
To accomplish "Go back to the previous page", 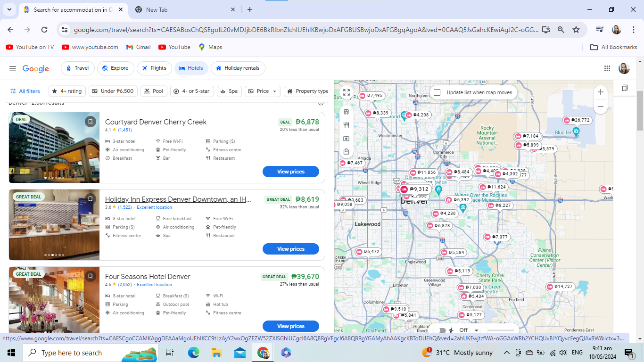I will click(10, 30).
